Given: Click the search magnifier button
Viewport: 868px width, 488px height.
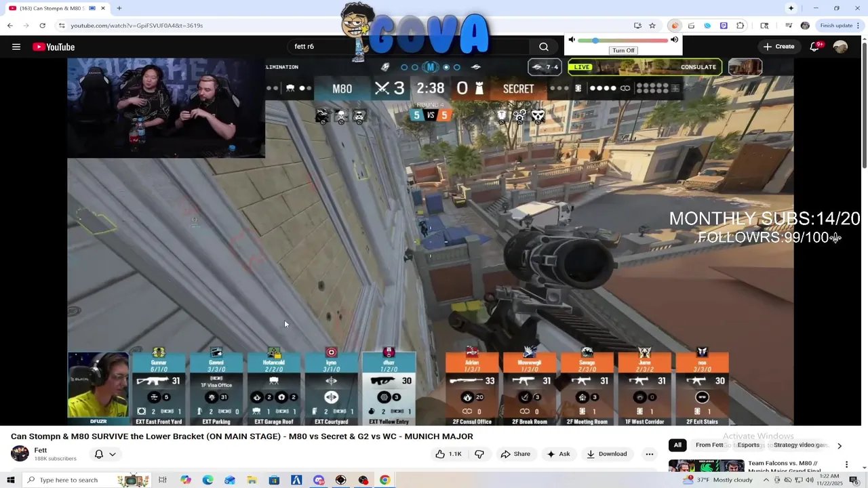Looking at the screenshot, I should (544, 47).
